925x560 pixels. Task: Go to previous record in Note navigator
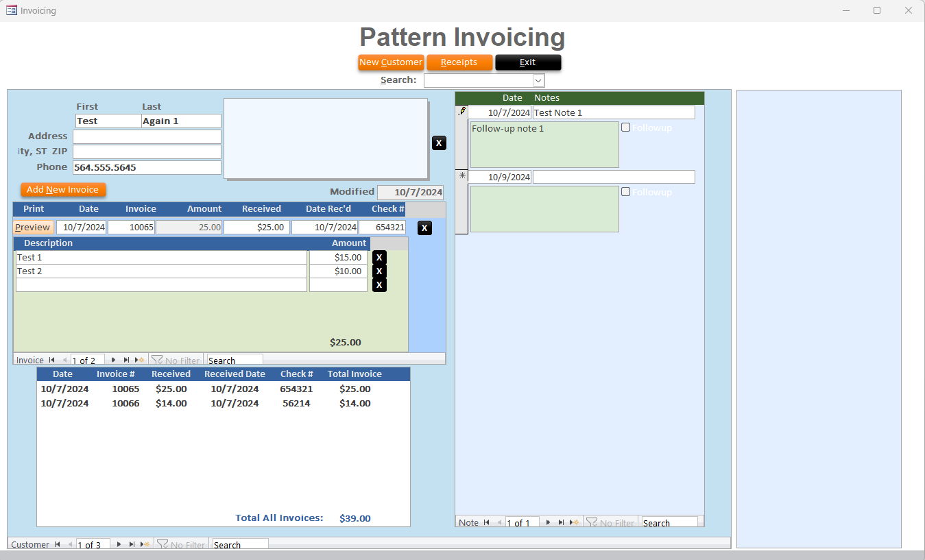pos(498,522)
